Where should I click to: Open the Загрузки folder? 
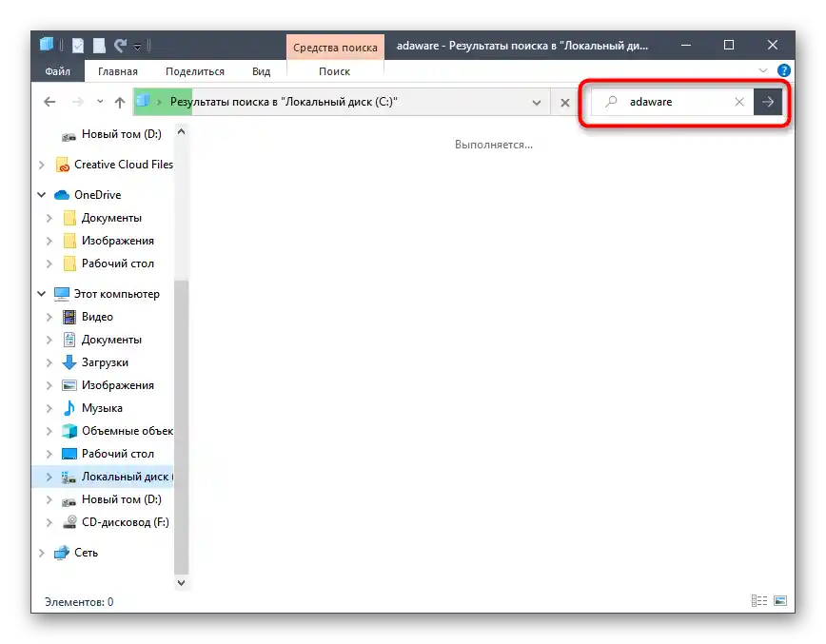pos(105,362)
